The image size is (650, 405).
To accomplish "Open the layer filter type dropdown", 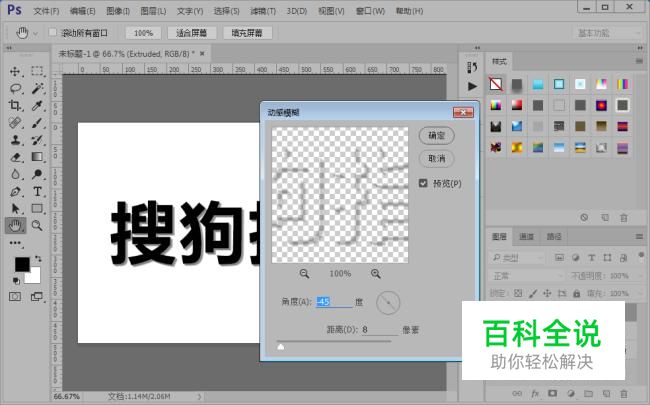I will pyautogui.click(x=517, y=258).
